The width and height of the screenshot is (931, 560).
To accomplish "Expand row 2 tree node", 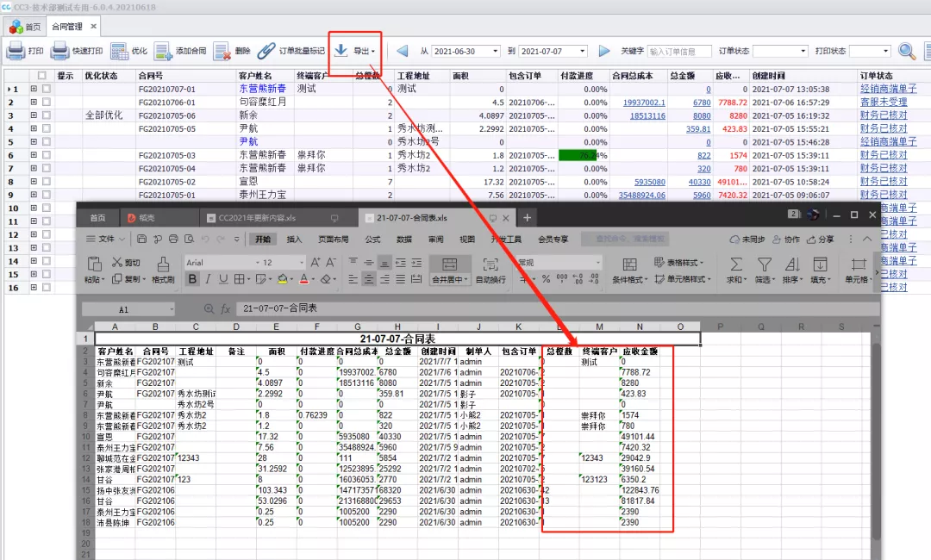I will (34, 103).
